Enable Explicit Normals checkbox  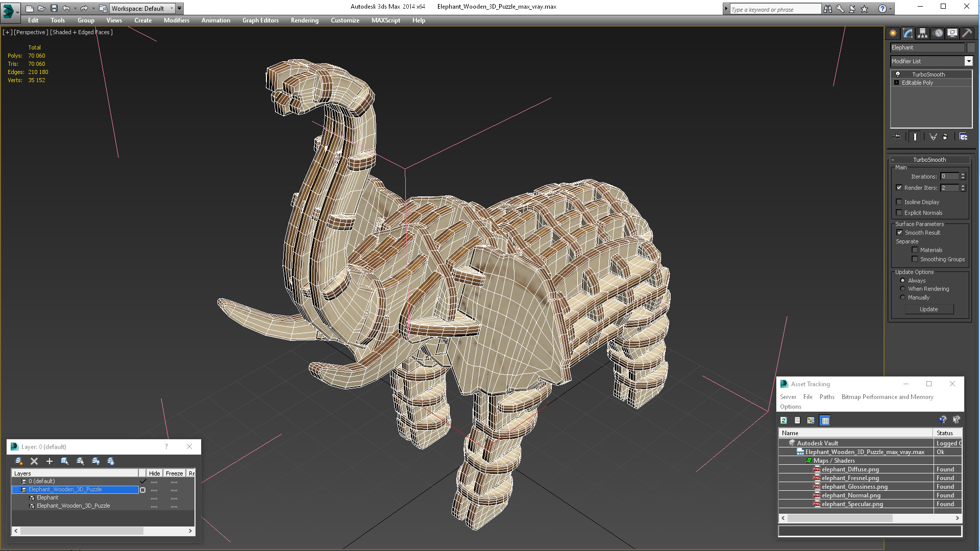pos(899,213)
